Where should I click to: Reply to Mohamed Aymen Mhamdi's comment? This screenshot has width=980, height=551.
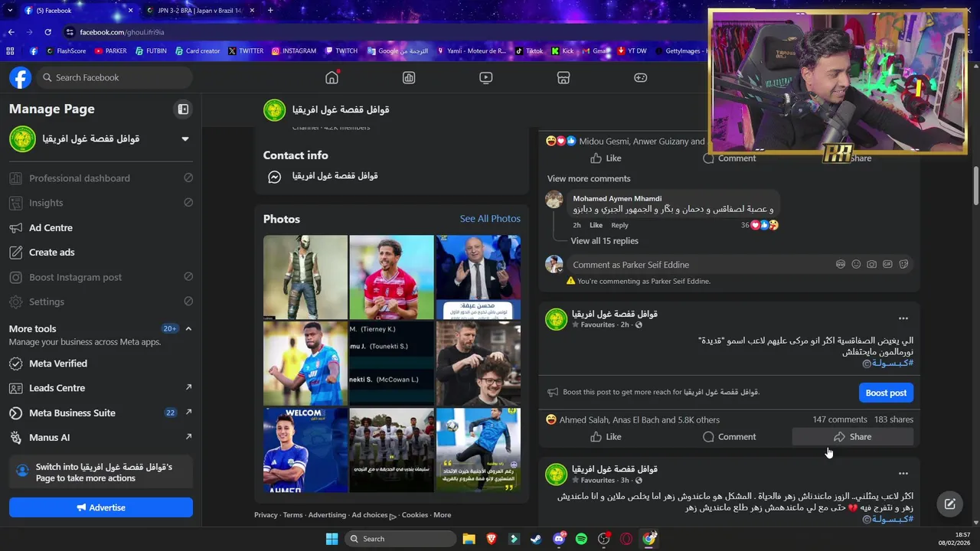tap(619, 225)
